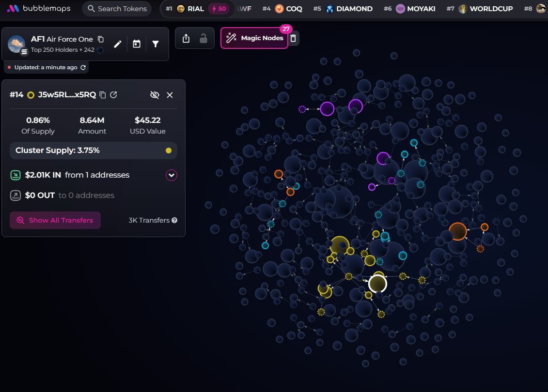Open trending token #5 DIAMOND

click(343, 9)
